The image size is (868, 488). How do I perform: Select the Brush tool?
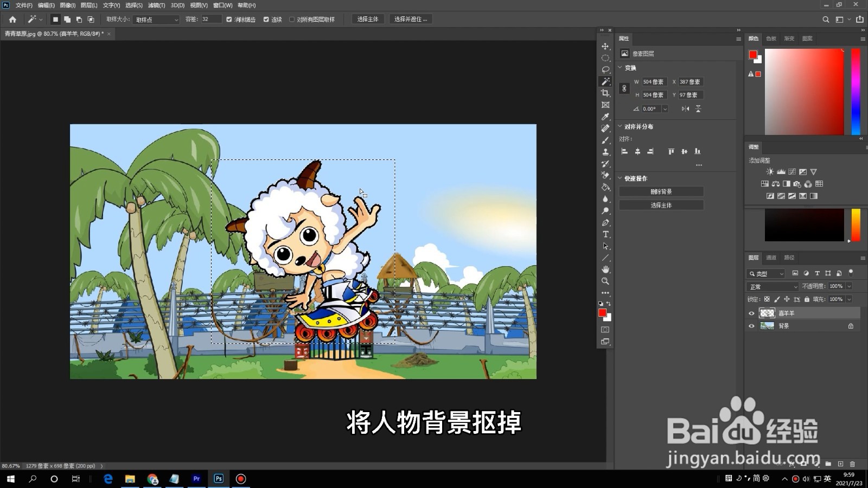coord(605,140)
